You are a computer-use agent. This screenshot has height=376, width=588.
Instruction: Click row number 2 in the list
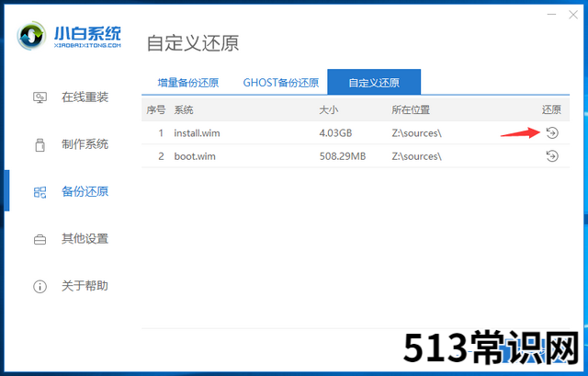(161, 156)
